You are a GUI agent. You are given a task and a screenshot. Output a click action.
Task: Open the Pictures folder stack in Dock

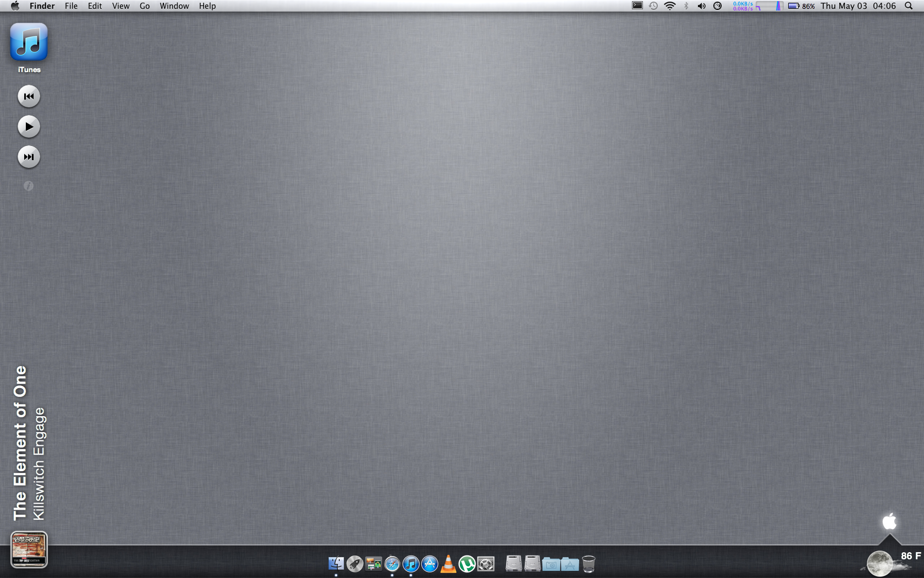tap(551, 564)
